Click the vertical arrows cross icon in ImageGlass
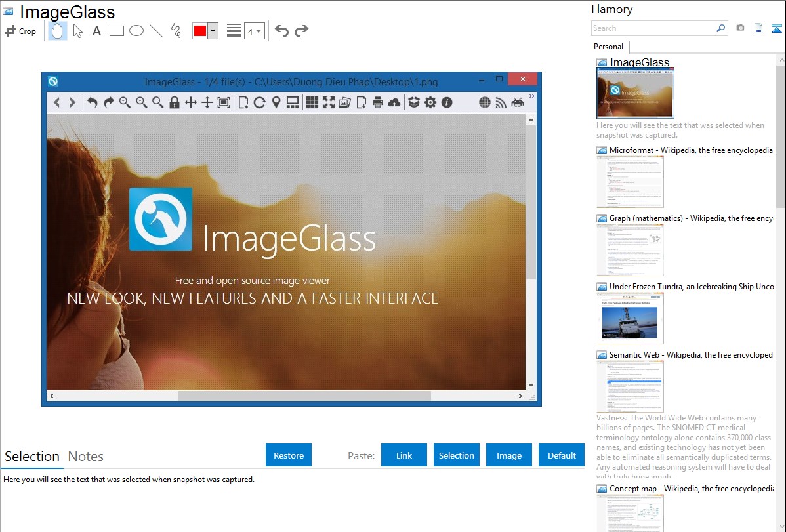This screenshot has width=786, height=532. 207,103
